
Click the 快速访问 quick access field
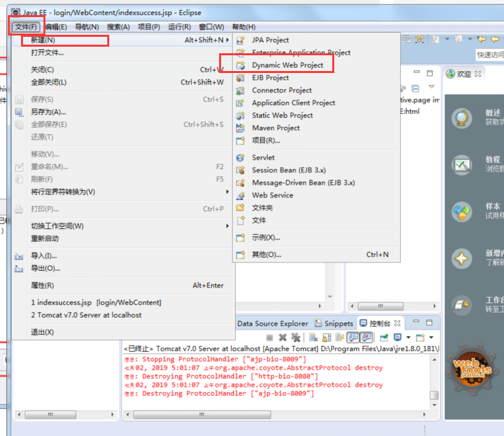pos(490,55)
